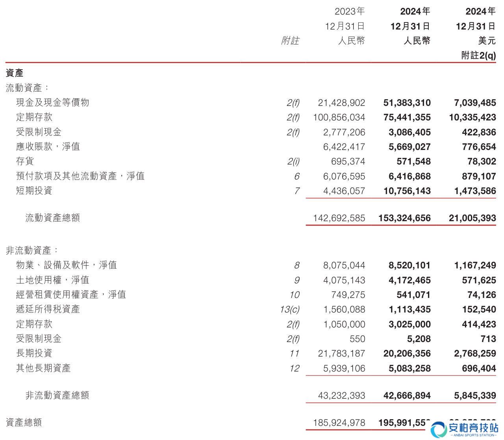Select the 非流動資產總額 label

click(57, 396)
